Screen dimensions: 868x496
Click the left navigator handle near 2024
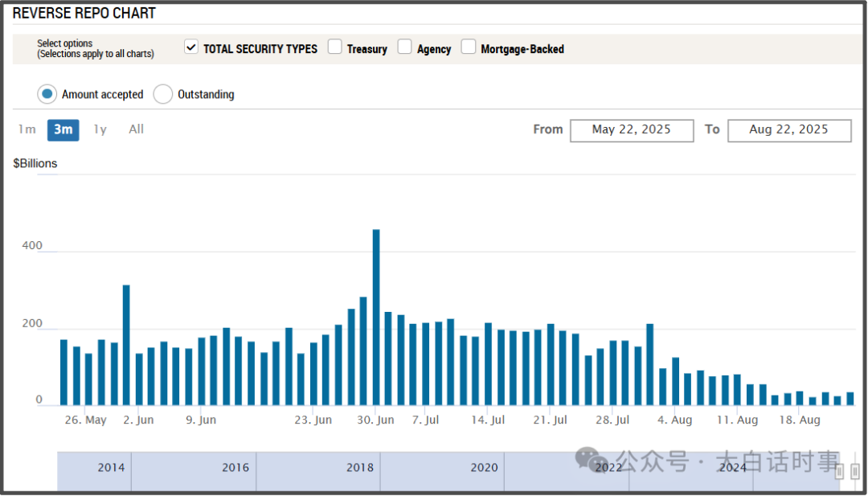839,471
